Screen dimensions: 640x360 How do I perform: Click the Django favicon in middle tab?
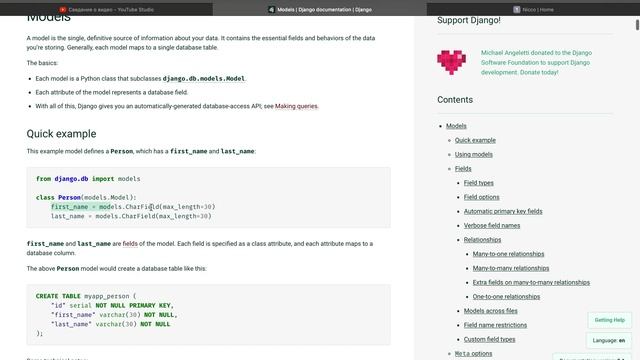coord(271,9)
